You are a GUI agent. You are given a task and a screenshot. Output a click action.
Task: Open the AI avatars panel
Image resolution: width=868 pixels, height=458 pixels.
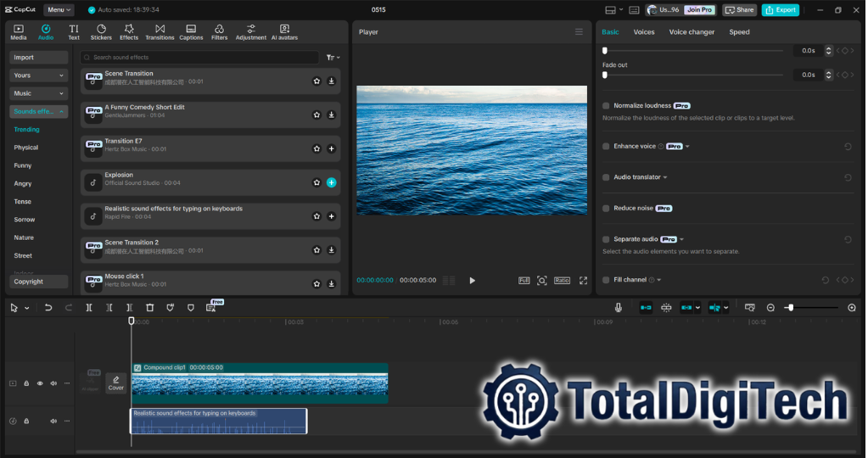(x=284, y=32)
